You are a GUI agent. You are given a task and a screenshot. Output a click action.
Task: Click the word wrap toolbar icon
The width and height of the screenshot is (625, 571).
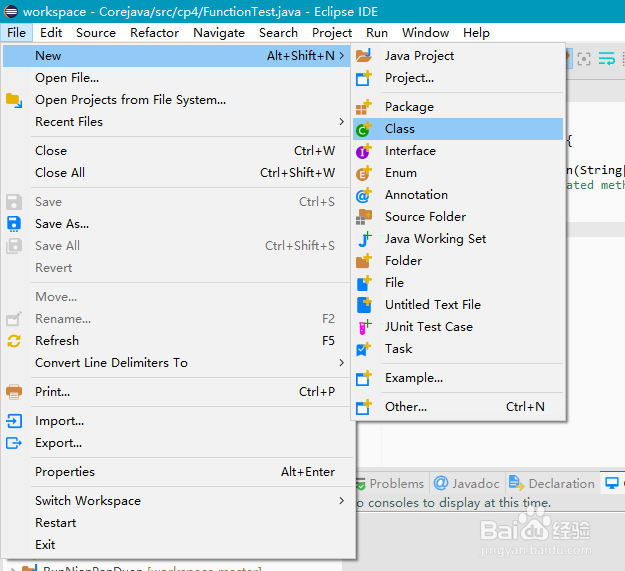tap(606, 59)
